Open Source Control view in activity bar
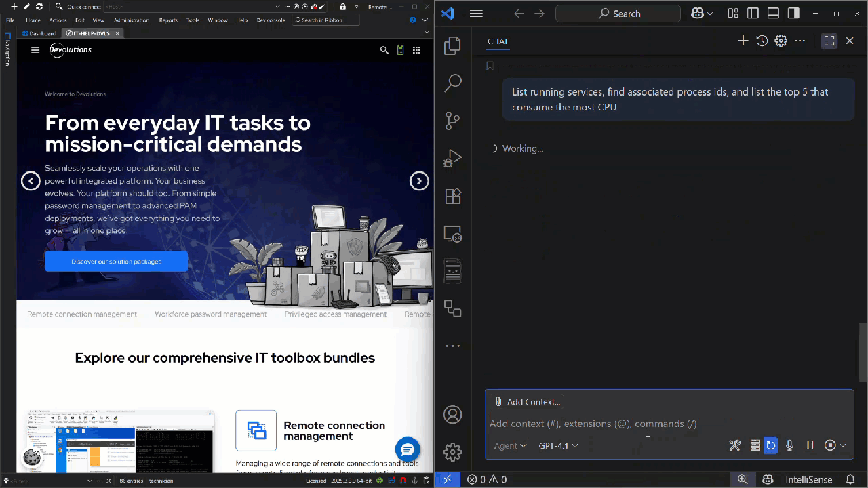The height and width of the screenshot is (488, 868). click(452, 121)
